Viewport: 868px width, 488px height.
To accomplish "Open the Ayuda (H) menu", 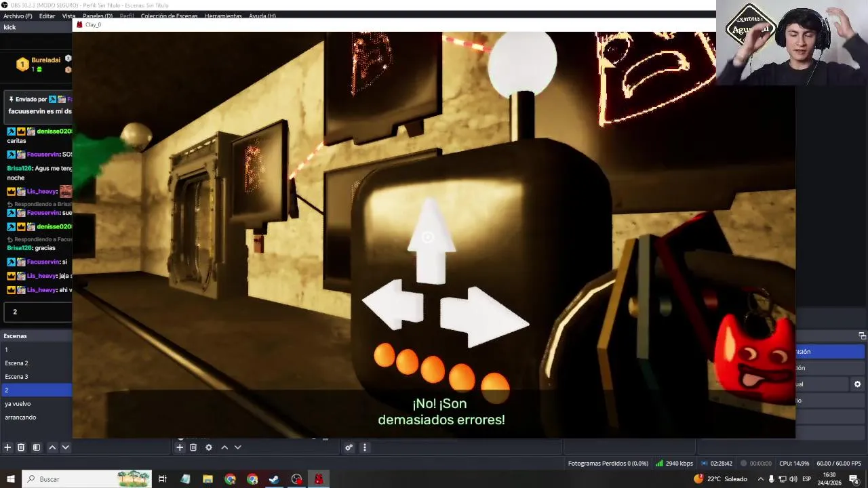I will tap(262, 16).
